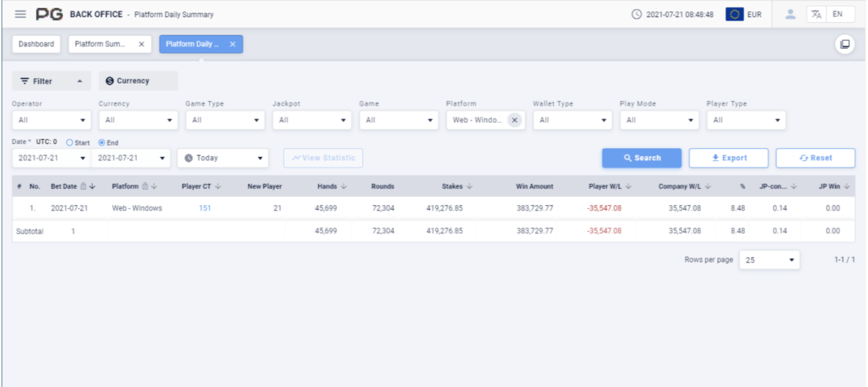Screen dimensions: 868x387
Task: Open the start date 2021-07-21 picker
Action: point(52,158)
